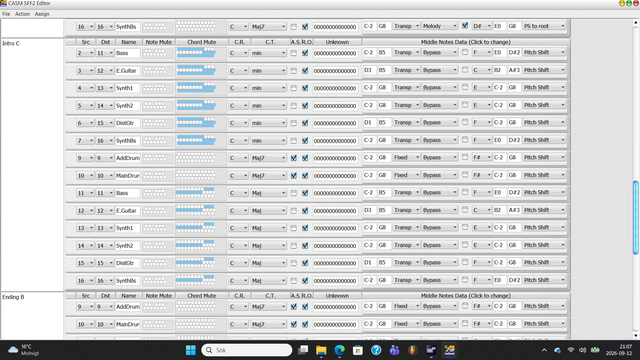Open FL Studio fruit icon on the taskbar
The width and height of the screenshot is (640, 360).
(413, 350)
